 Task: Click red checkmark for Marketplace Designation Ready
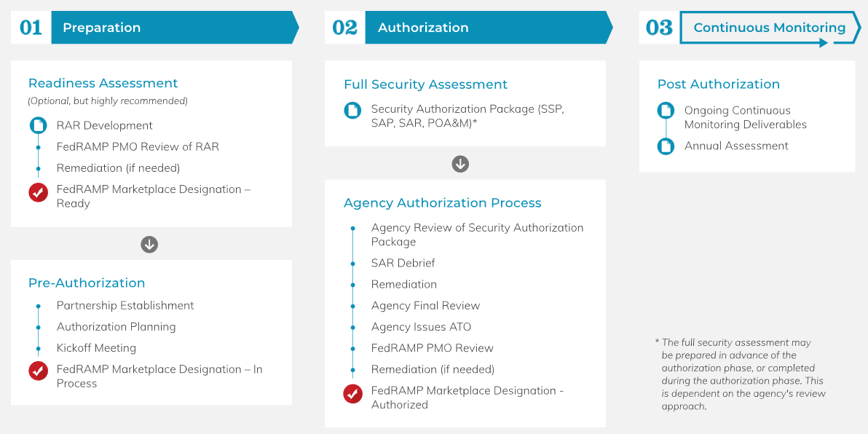pyautogui.click(x=38, y=192)
